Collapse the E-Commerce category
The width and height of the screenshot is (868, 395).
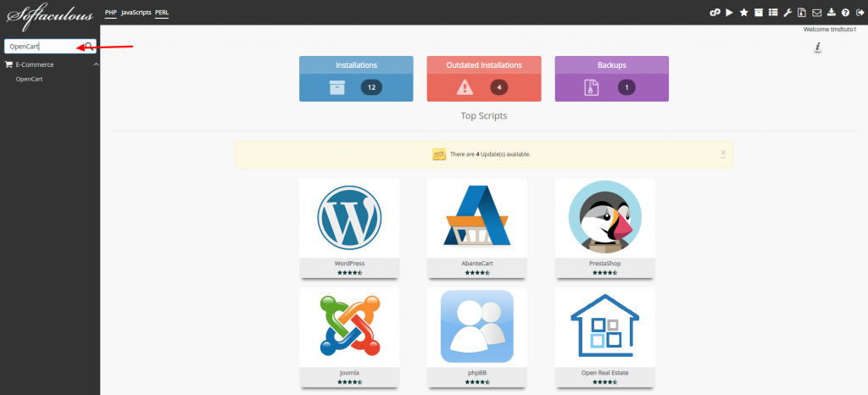(96, 64)
